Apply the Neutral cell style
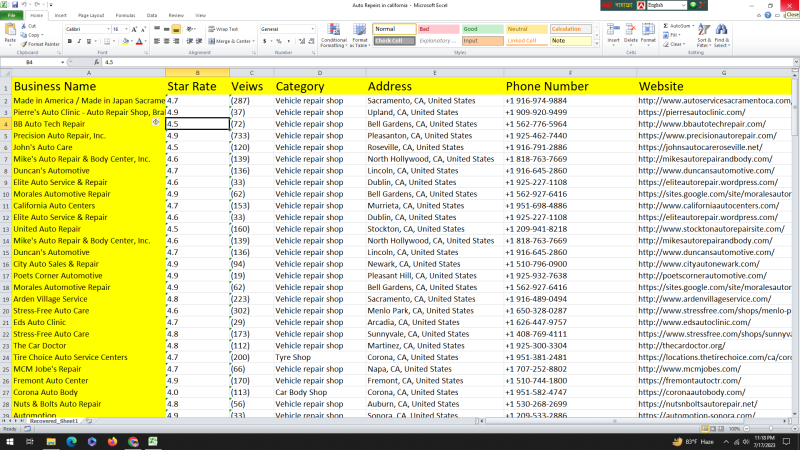 (x=527, y=29)
